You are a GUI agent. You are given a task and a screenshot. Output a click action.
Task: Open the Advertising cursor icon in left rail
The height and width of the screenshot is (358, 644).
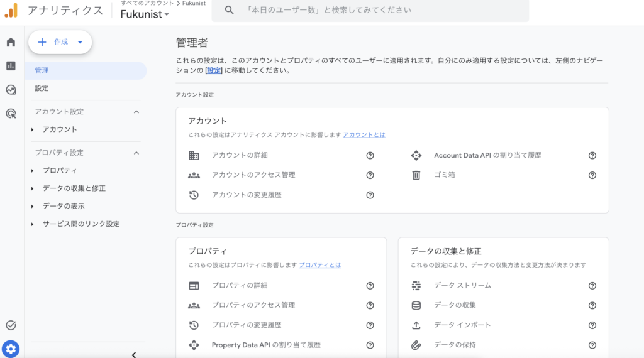pos(11,114)
